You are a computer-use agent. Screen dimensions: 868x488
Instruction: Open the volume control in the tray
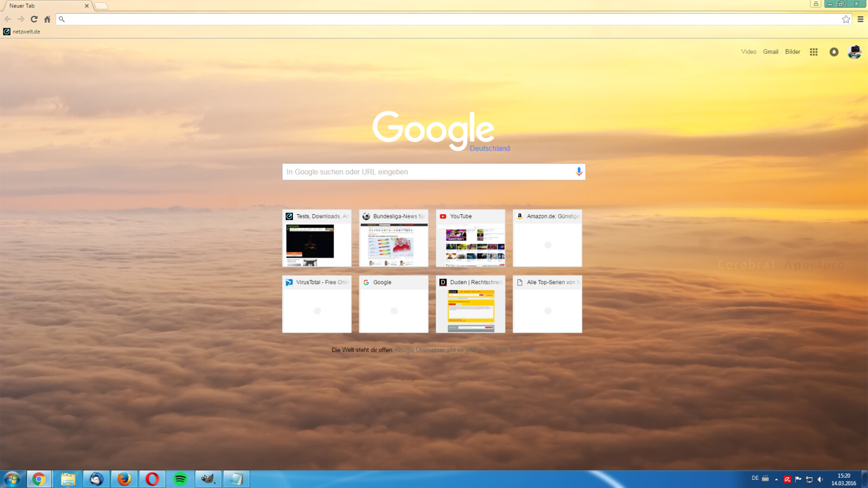821,479
